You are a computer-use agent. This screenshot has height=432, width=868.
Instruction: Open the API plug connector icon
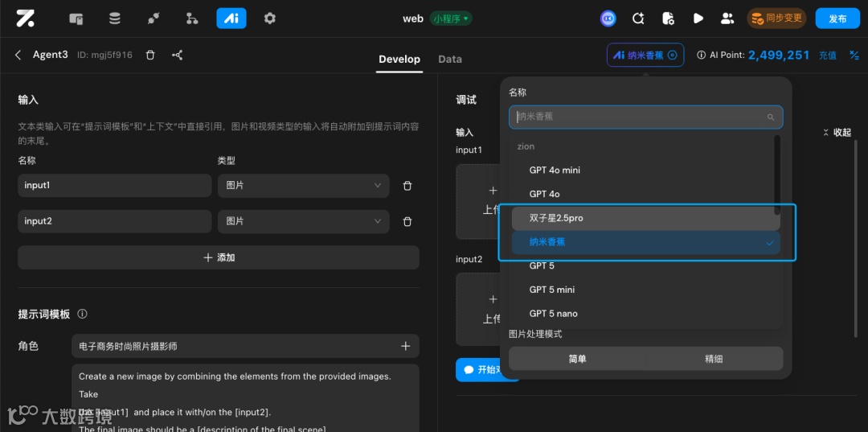[154, 19]
